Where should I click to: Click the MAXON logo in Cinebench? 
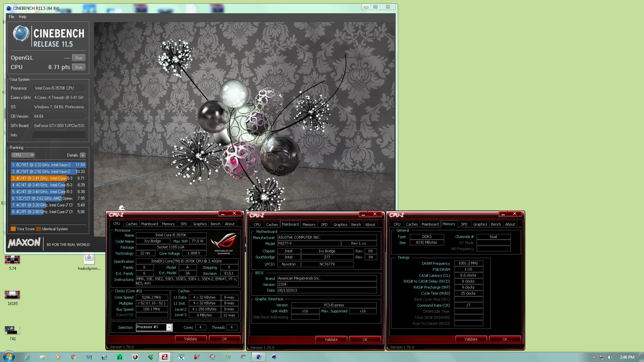tap(24, 243)
